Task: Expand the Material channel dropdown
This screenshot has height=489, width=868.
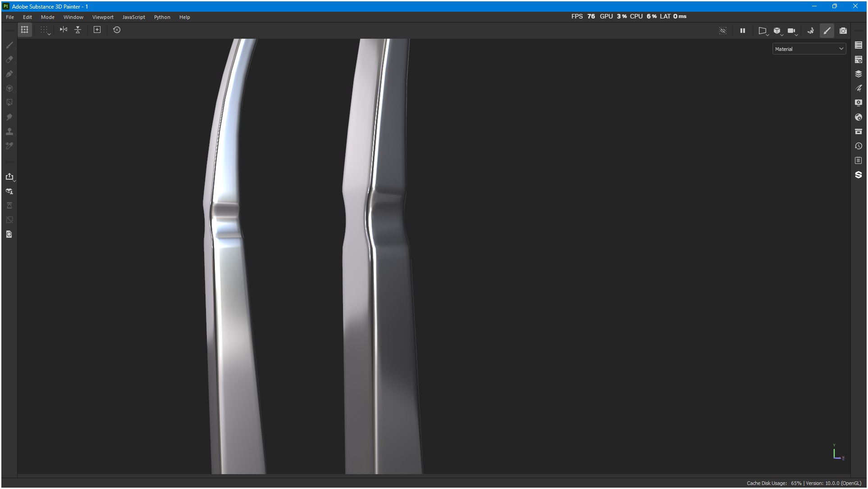Action: pos(809,49)
